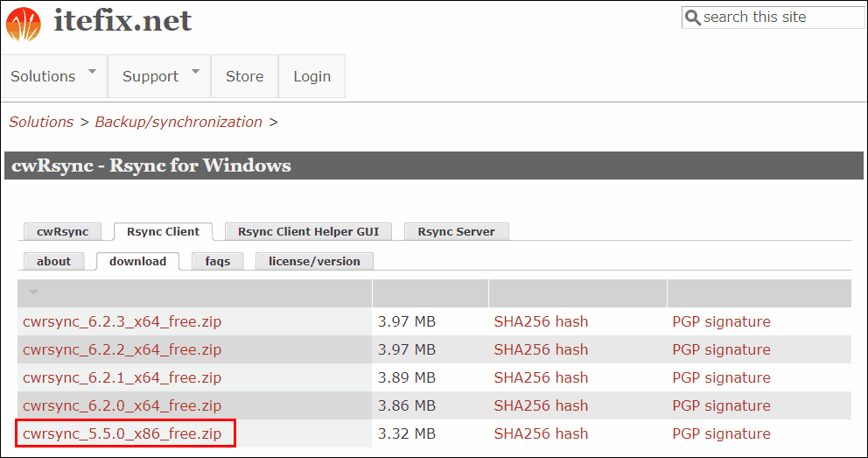Switch to the Rsync Server tab
Screen dimensions: 868x458
click(x=456, y=231)
